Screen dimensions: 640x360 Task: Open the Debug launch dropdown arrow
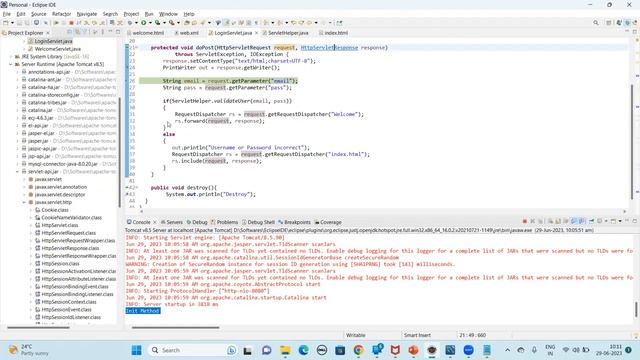136,23
